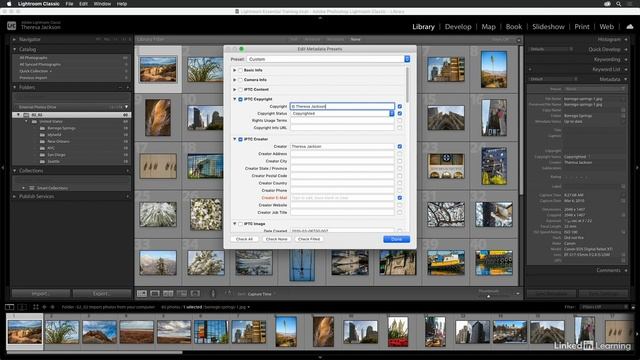The height and width of the screenshot is (360, 640).
Task: Click the Borrego Springs folder icon
Action: 42,128
